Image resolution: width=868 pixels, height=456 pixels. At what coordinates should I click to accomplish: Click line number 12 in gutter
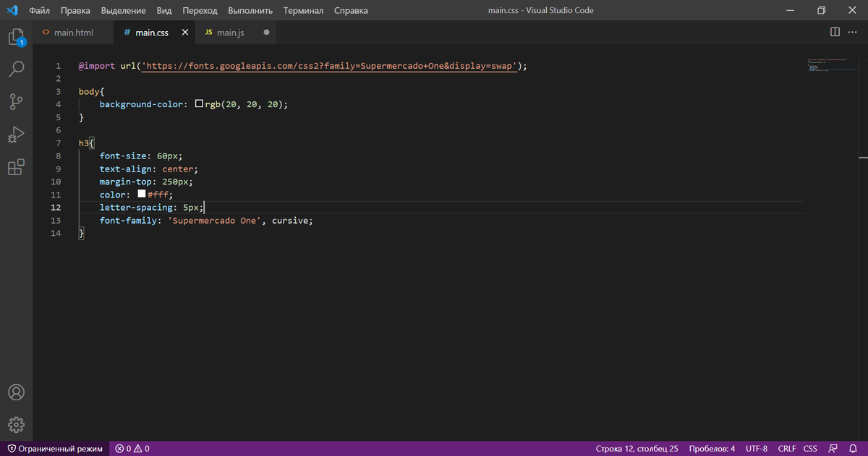[x=56, y=208]
